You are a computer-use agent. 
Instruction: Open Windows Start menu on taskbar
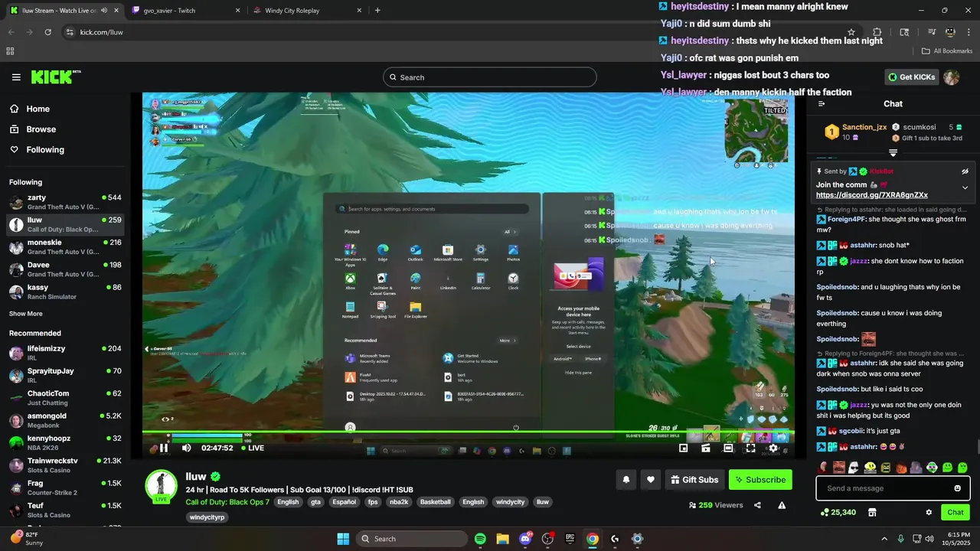click(x=343, y=539)
